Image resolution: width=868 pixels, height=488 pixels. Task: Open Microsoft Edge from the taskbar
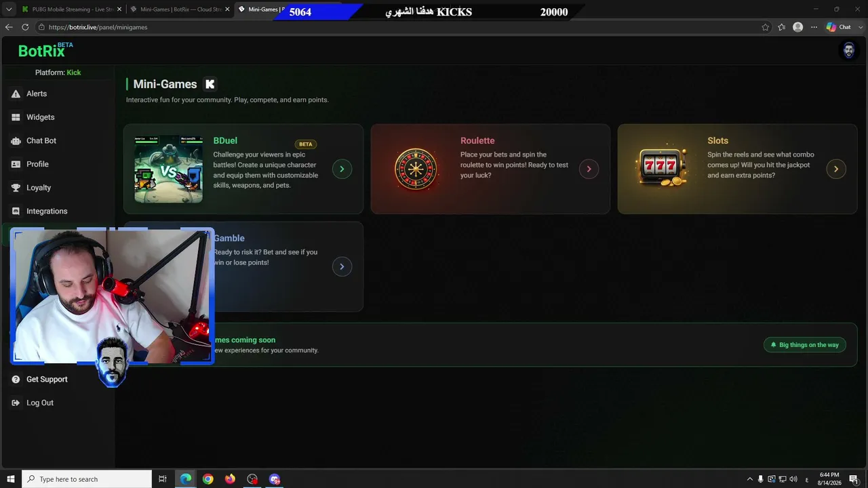185,479
